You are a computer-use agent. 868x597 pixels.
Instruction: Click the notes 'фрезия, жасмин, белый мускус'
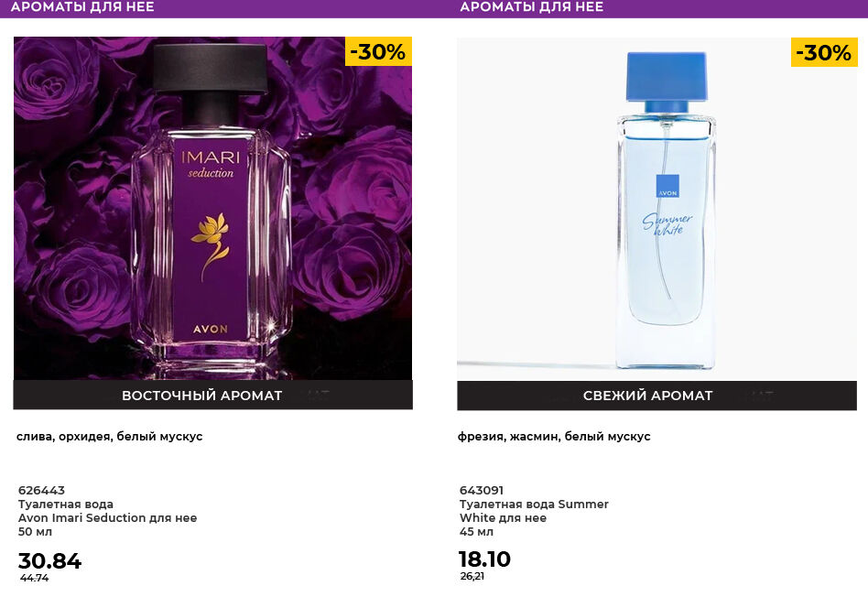point(554,437)
